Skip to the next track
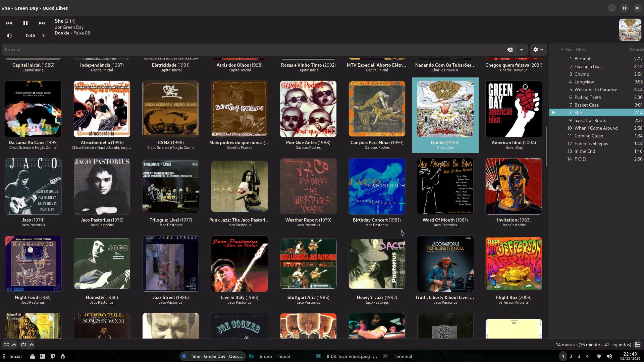Screen dimensions: 644x362 point(42,23)
